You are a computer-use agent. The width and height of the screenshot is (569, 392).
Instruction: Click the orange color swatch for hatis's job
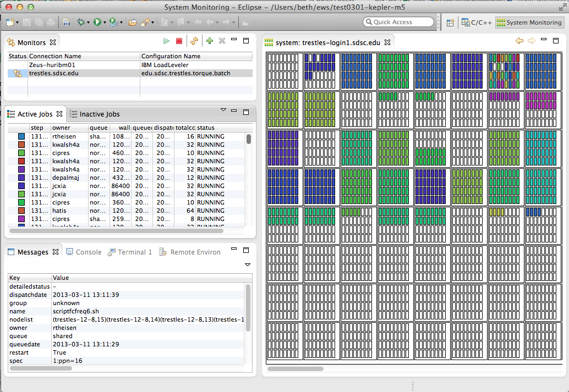[x=21, y=211]
